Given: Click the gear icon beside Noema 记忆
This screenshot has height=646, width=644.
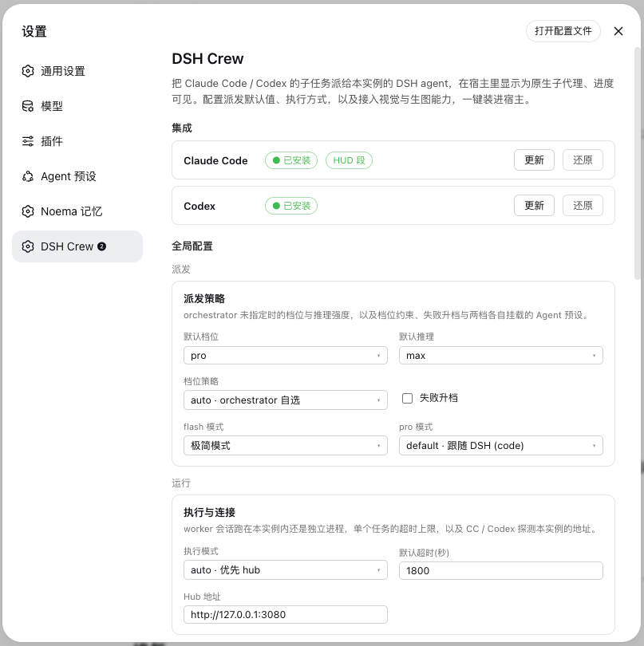Looking at the screenshot, I should click(x=28, y=211).
